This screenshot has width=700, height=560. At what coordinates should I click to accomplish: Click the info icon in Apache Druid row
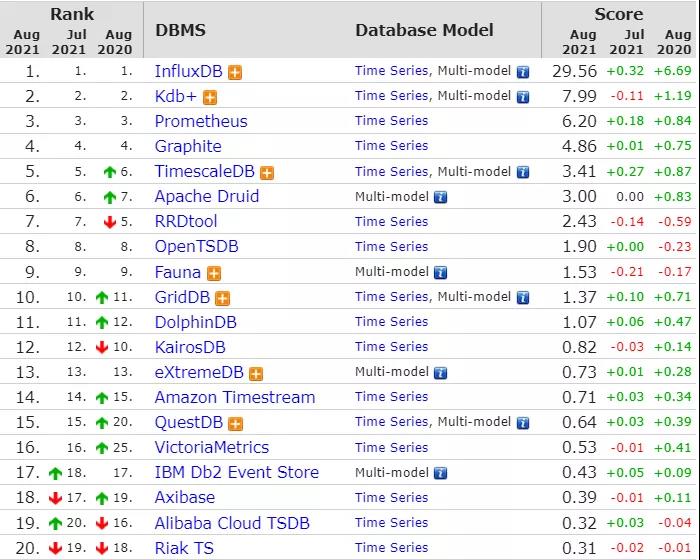click(441, 197)
